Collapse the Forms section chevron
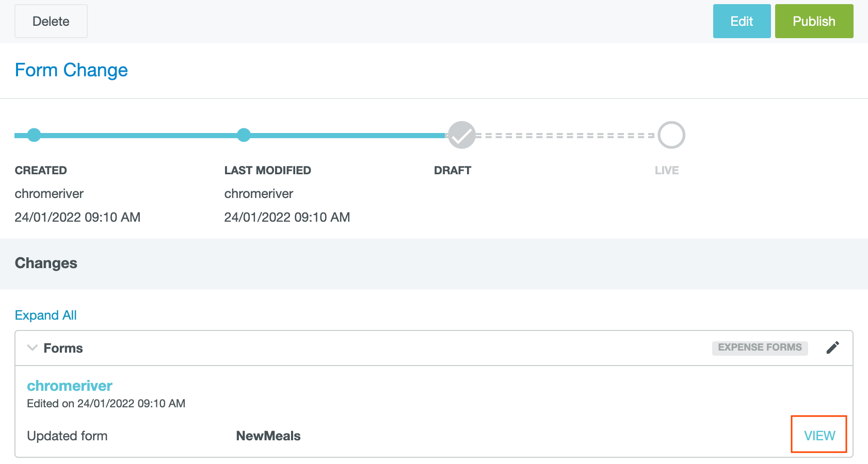 (33, 348)
